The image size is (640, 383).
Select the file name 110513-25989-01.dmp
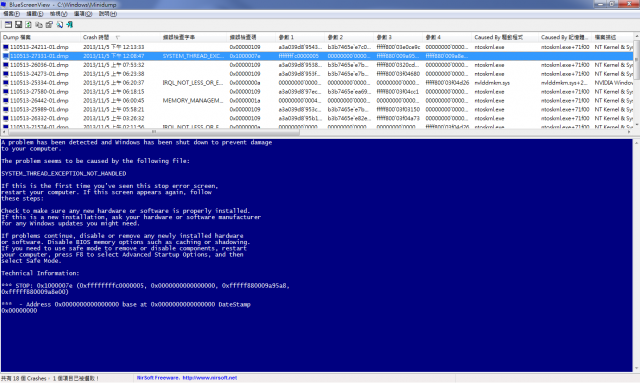point(39,109)
